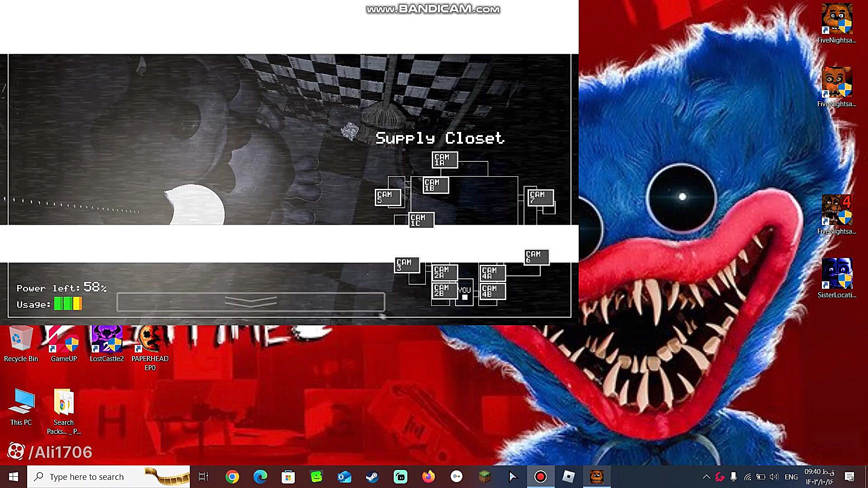Open the Windows Start menu
868x488 pixels.
click(14, 477)
